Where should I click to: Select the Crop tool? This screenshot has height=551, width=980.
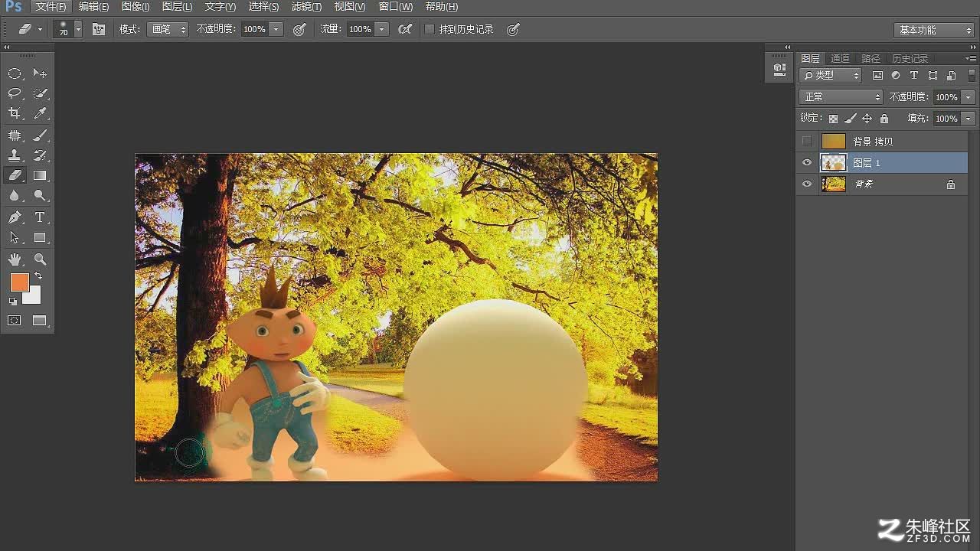pos(15,113)
